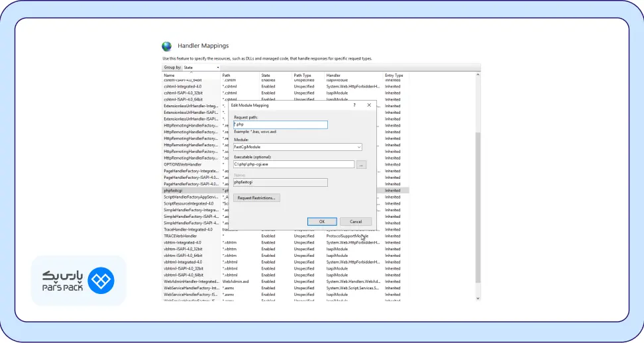This screenshot has width=644, height=343.
Task: Click the Name field showing phpfastcgi
Action: point(280,182)
